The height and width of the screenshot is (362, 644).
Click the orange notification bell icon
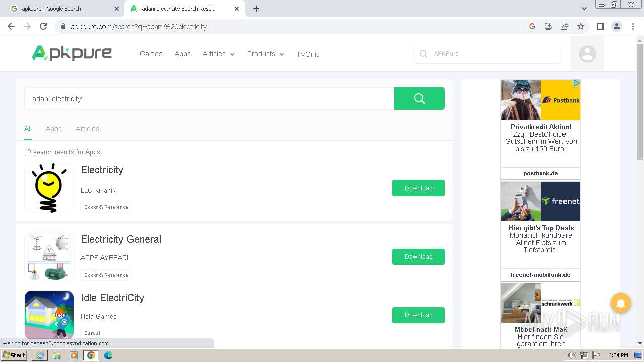[x=621, y=303]
